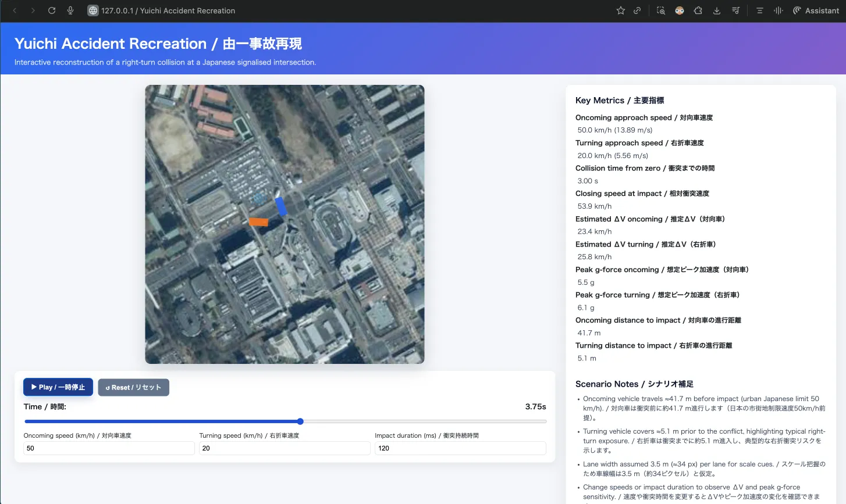Viewport: 846px width, 504px height.
Task: Open the downloads icon in the toolbar
Action: [716, 10]
